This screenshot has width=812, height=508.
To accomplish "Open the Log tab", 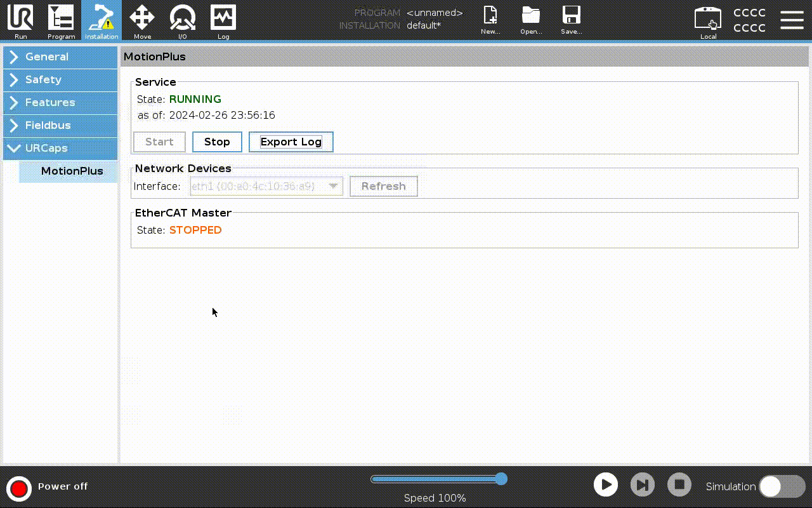I will pos(223,21).
